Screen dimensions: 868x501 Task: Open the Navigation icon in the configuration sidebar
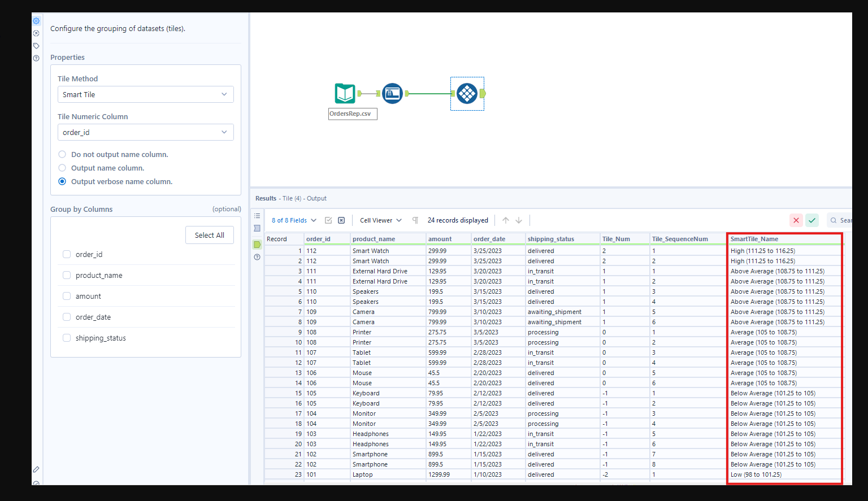[36, 33]
